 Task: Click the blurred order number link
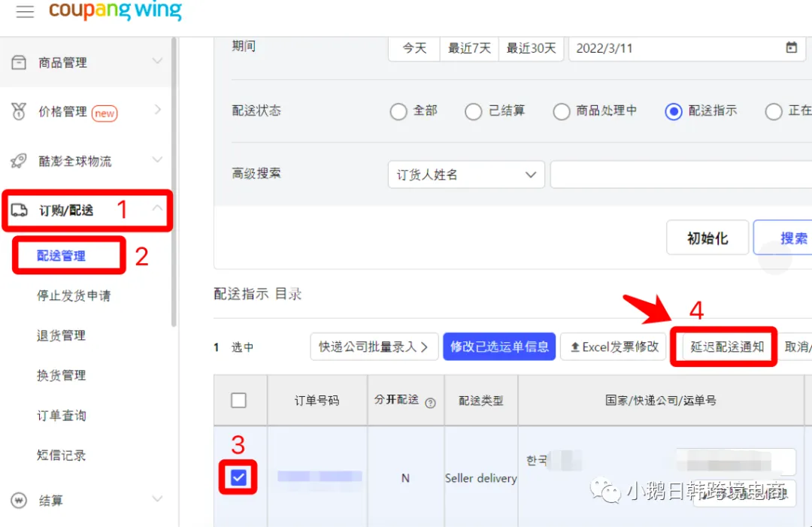coord(320,477)
